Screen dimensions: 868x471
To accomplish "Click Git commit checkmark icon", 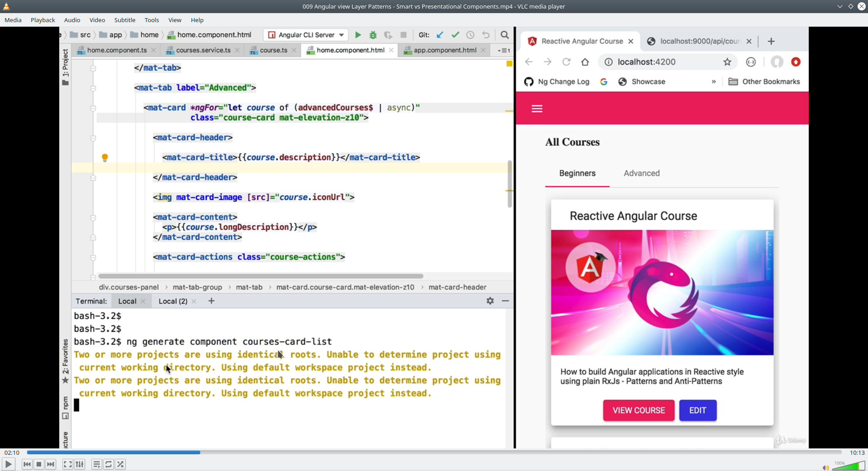I will click(455, 35).
